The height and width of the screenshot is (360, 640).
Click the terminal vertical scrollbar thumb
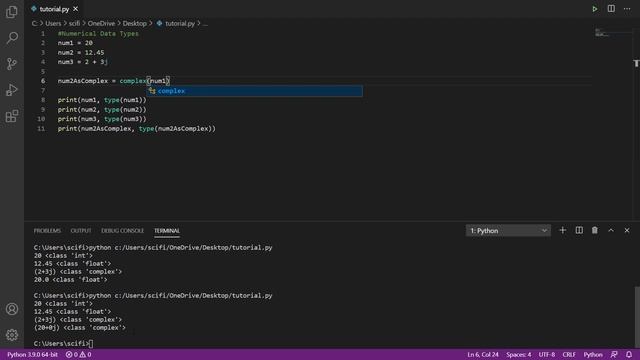(637, 317)
